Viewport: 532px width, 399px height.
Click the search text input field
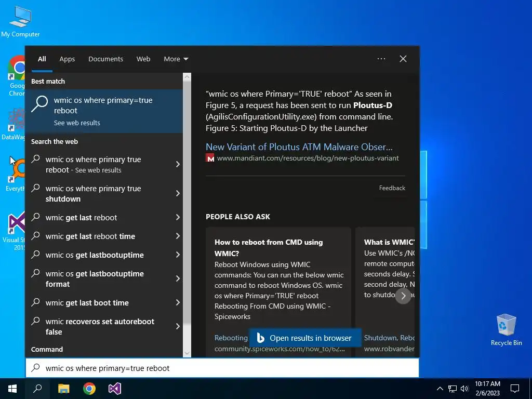[222, 368]
